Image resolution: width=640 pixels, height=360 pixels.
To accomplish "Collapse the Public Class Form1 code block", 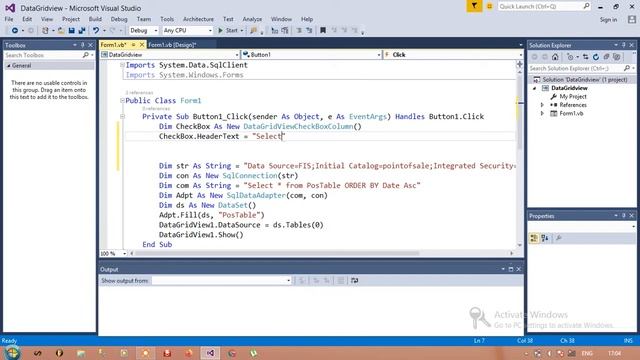I will pos(122,100).
